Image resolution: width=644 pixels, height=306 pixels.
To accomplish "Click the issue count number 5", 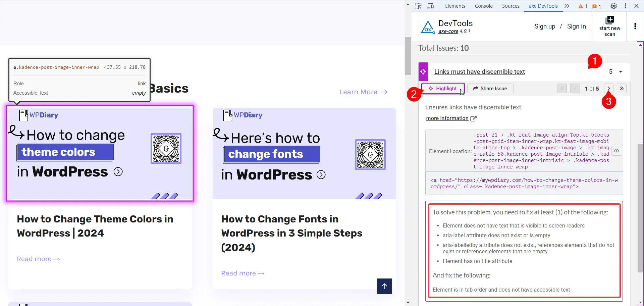I will click(610, 72).
